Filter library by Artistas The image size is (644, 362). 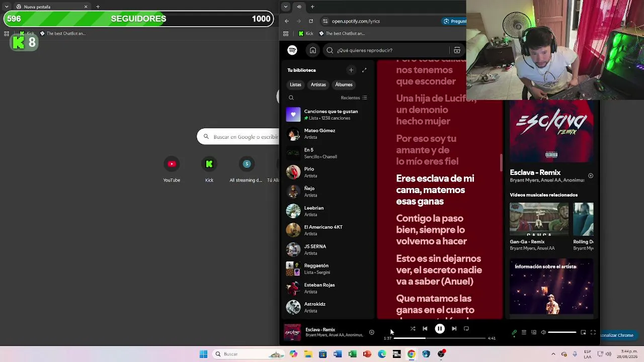(318, 84)
